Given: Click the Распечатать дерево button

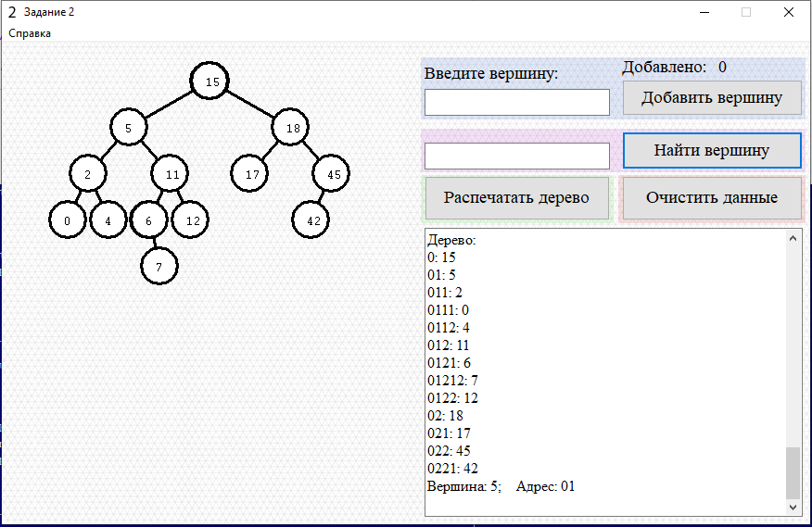Looking at the screenshot, I should tap(516, 198).
